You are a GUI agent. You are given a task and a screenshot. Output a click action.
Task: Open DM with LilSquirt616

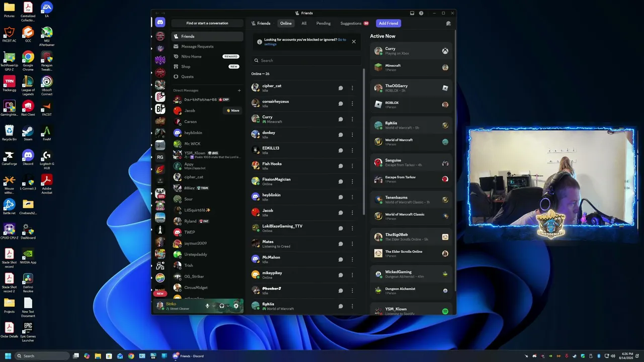207,210
